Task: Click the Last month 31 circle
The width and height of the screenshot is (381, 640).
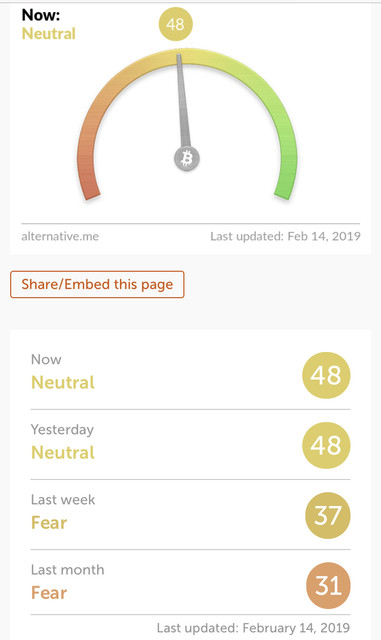Action: [328, 586]
